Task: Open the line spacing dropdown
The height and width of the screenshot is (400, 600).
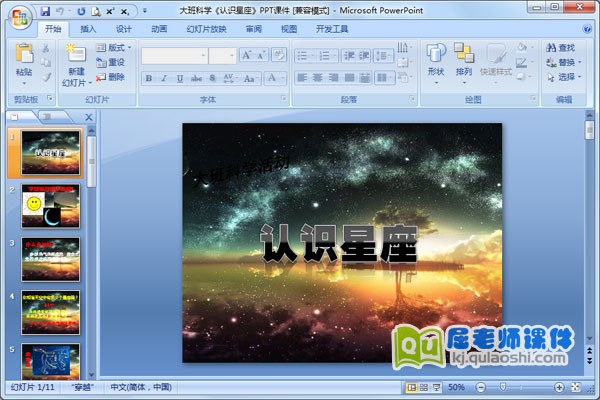Action: click(383, 56)
